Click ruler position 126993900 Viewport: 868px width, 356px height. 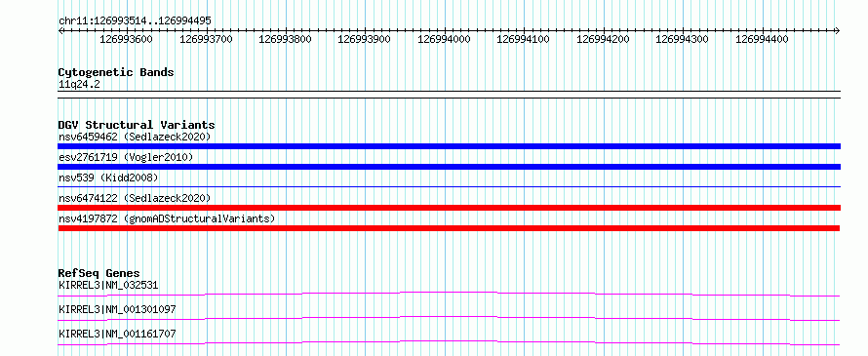[x=365, y=39]
